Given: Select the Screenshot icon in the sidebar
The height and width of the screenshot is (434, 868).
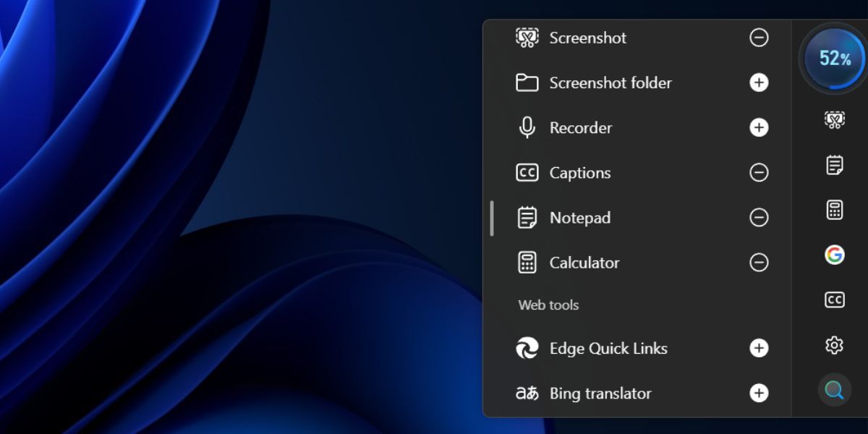Looking at the screenshot, I should (834, 119).
